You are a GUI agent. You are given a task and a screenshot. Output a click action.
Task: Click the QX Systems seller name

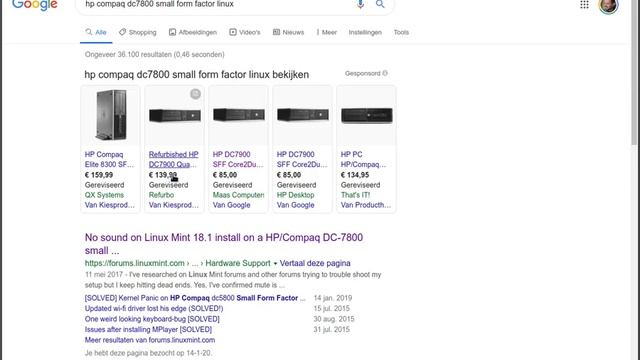tap(104, 195)
